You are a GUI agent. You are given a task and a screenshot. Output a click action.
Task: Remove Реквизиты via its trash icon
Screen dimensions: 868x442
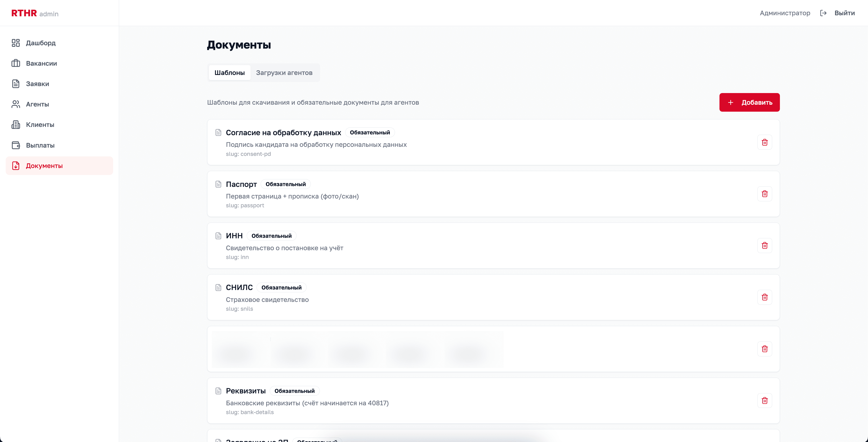(x=765, y=401)
